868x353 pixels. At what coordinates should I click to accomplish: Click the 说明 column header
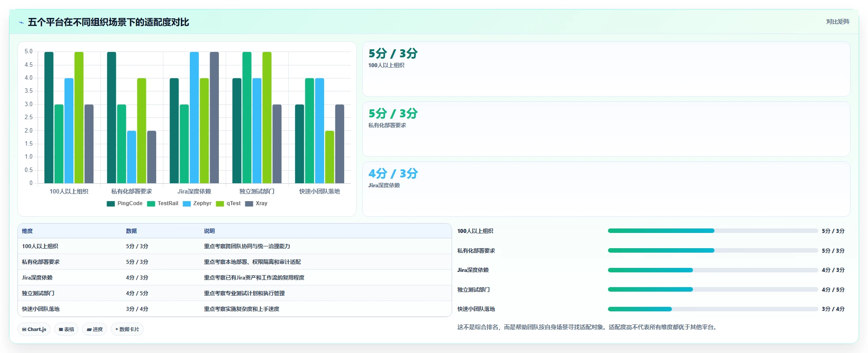pyautogui.click(x=209, y=231)
